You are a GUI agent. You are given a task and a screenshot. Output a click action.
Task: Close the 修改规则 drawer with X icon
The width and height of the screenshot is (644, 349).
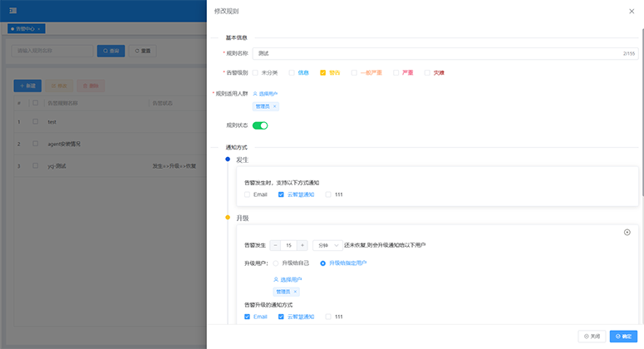tap(632, 11)
